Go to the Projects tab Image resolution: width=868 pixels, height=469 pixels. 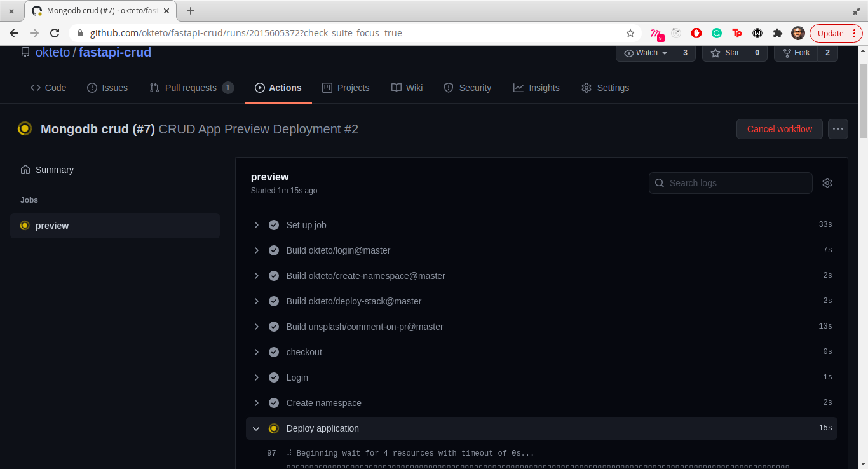(346, 88)
